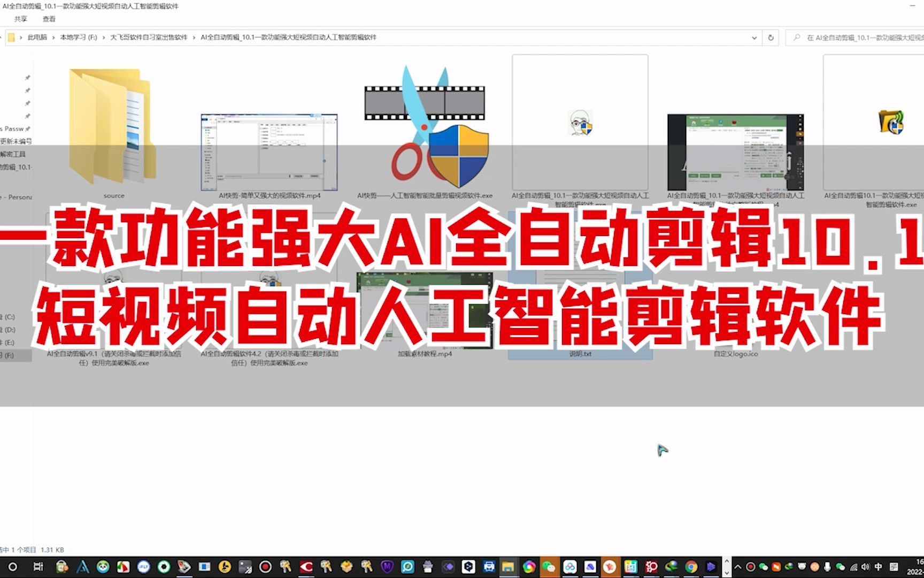
Task: Open the purple M shield app on taskbar
Action: (387, 567)
